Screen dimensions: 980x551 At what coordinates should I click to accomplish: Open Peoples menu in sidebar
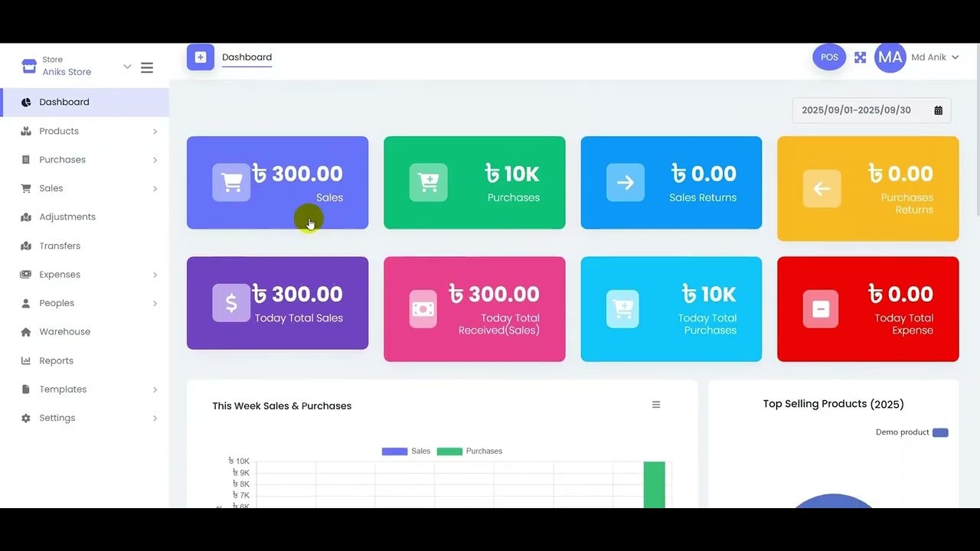coord(84,303)
